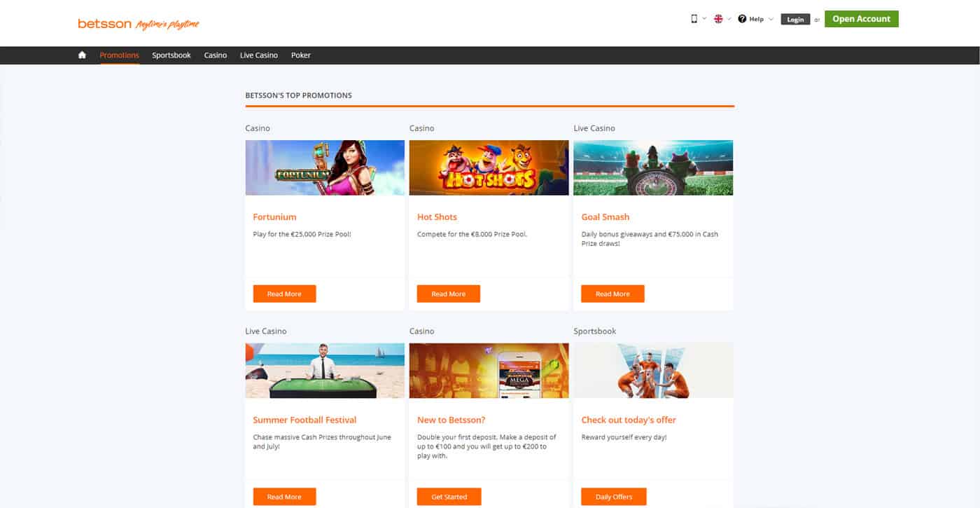Click the mobile phone icon in header
The image size is (980, 508).
click(694, 19)
